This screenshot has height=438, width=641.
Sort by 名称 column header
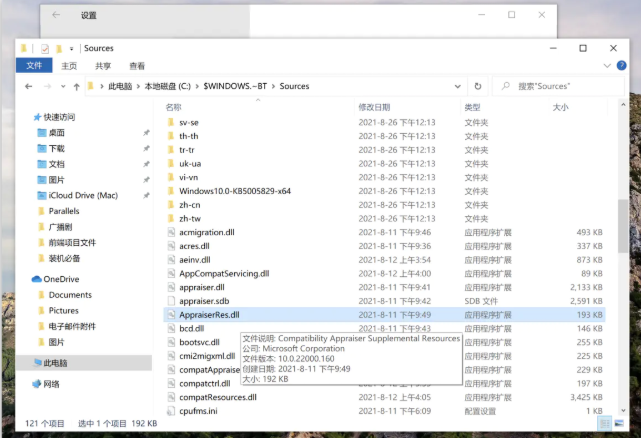pyautogui.click(x=173, y=107)
